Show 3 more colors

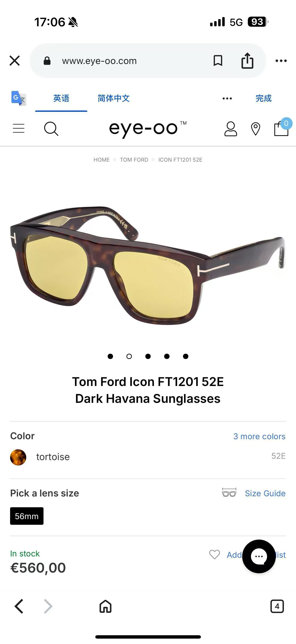coord(259,436)
